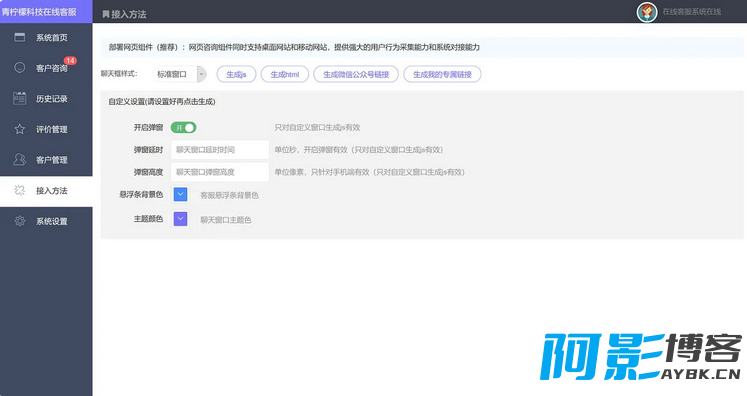Viewport: 747px width, 396px height.
Task: Click the 客服悬浮条背景色 hint text
Action: coord(229,195)
